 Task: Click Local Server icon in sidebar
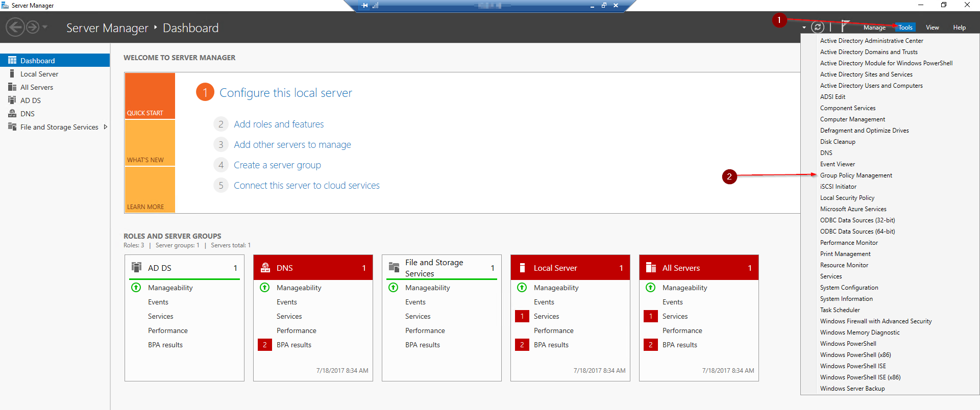click(x=12, y=73)
